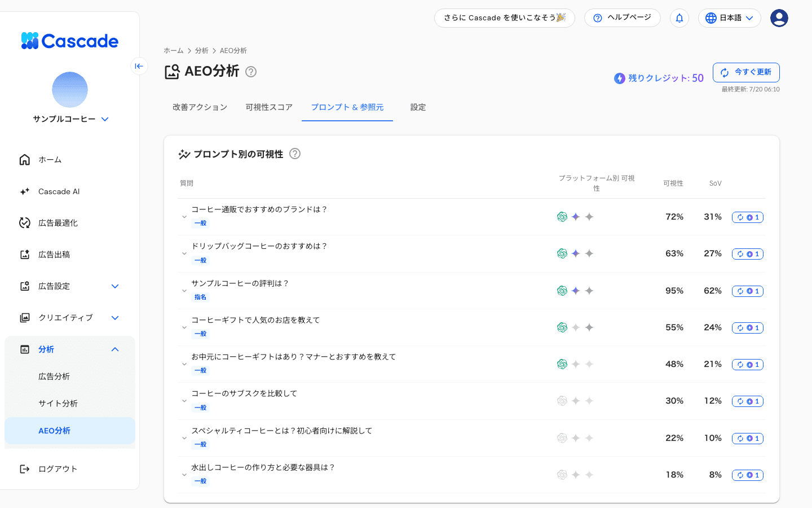Click the home icon in sidebar
The width and height of the screenshot is (812, 508).
[25, 160]
